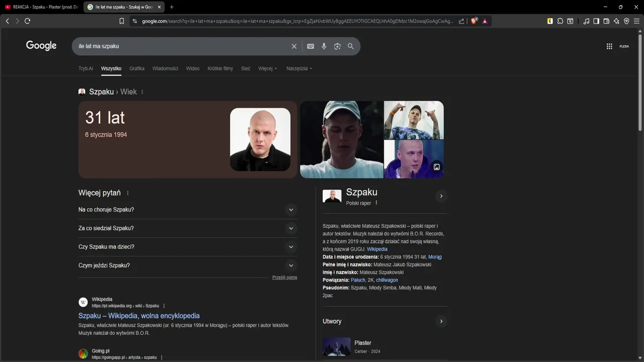The width and height of the screenshot is (644, 362).
Task: Open the image gallery icon on the photo
Action: 437,167
